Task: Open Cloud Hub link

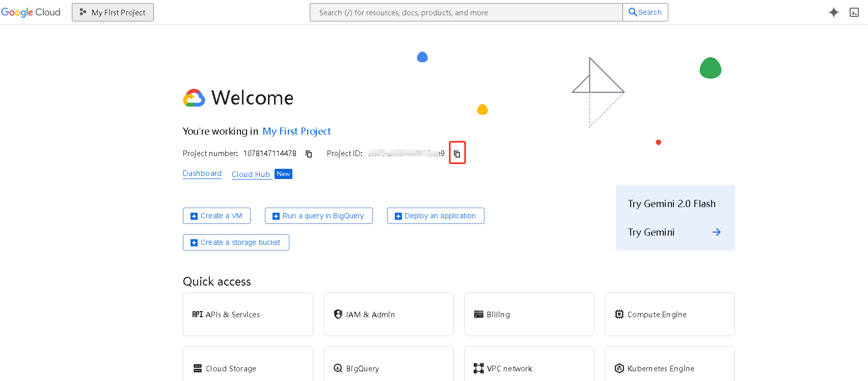Action: point(251,174)
